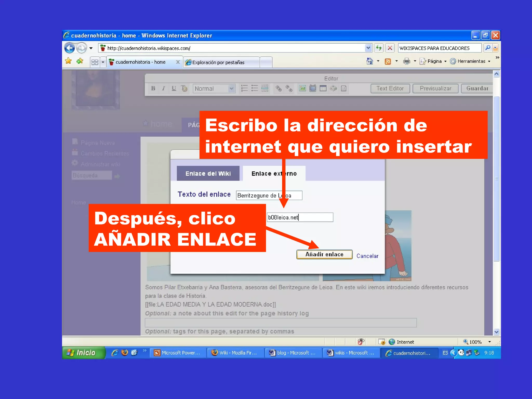Toggle Bold in the wiki editor

point(153,89)
